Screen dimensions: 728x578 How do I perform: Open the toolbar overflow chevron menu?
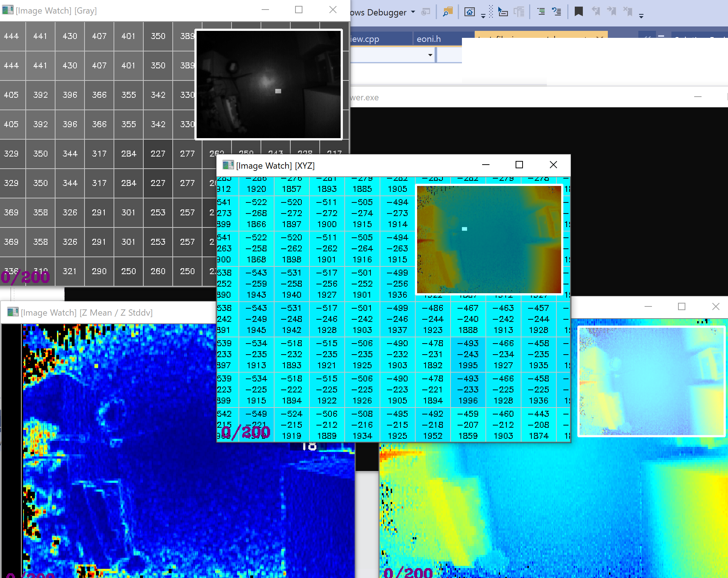coord(641,15)
